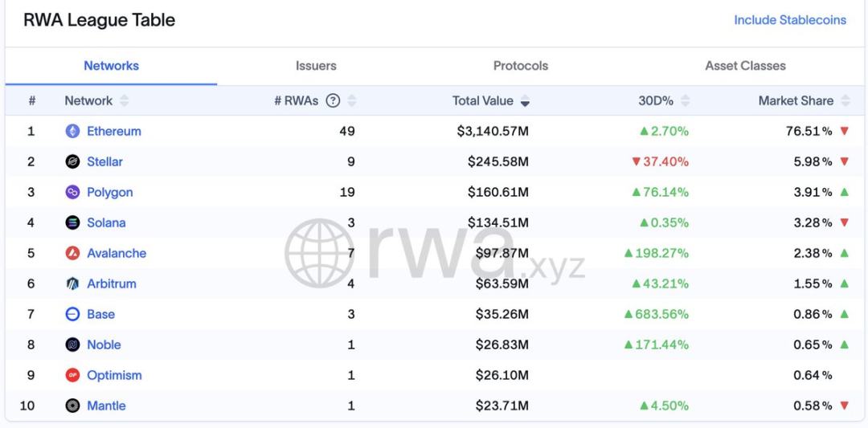Open the Mantle network link

click(106, 406)
